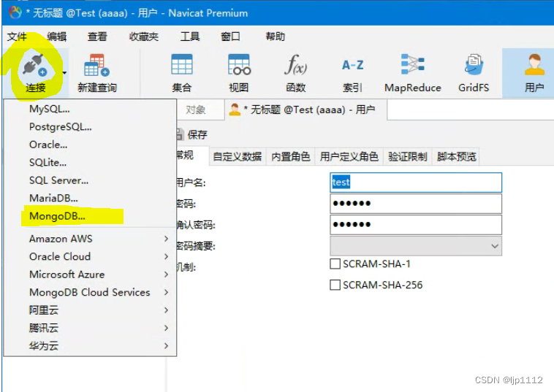Choose SQLite... from connection menu
The image size is (554, 392).
click(90, 162)
